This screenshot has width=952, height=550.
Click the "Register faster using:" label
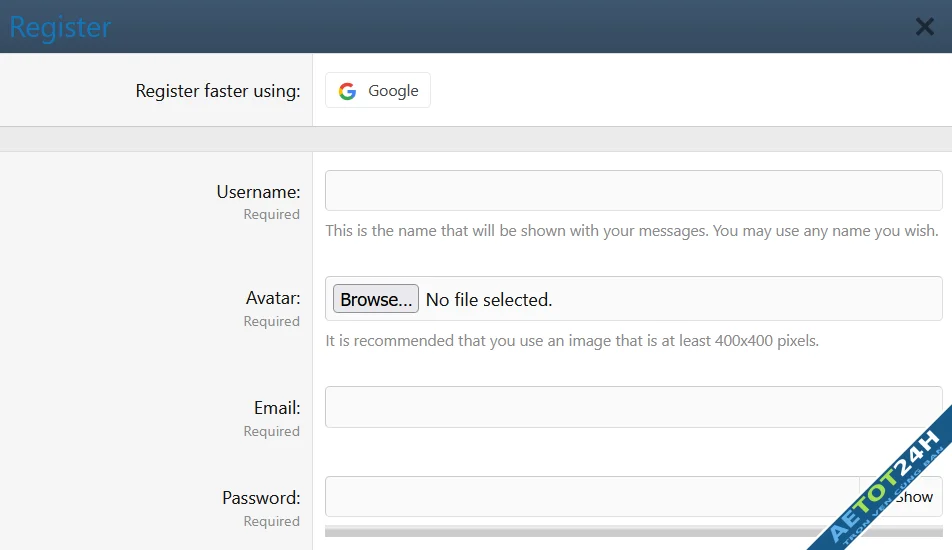click(x=217, y=91)
